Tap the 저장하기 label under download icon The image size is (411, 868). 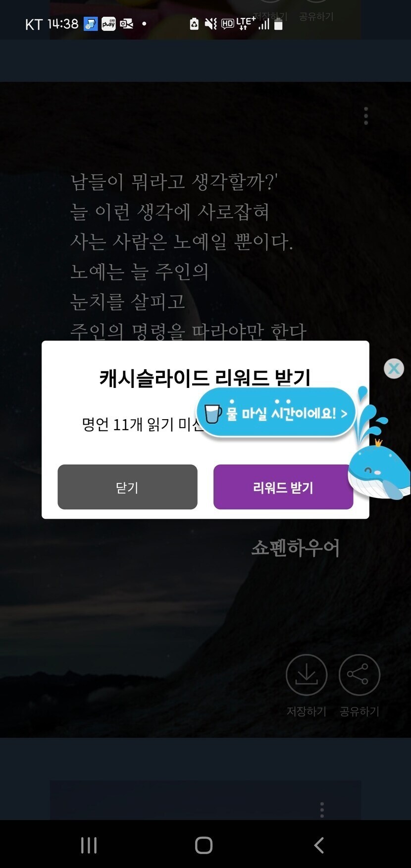click(307, 711)
